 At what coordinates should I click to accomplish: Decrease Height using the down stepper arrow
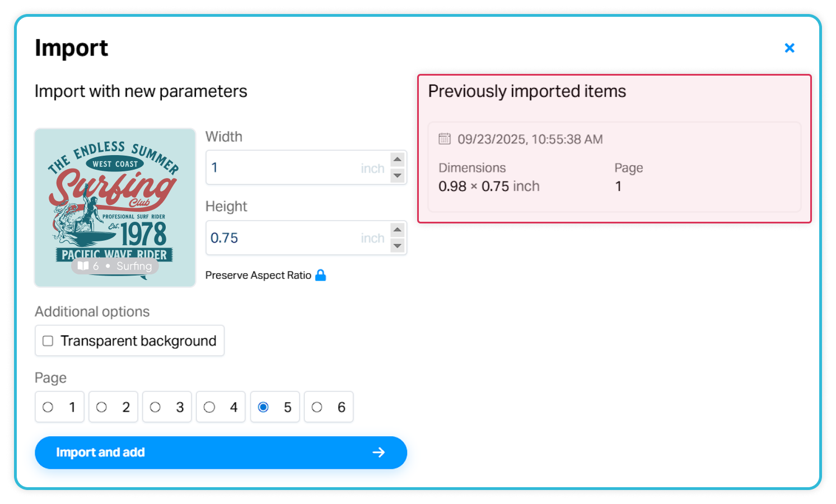398,246
